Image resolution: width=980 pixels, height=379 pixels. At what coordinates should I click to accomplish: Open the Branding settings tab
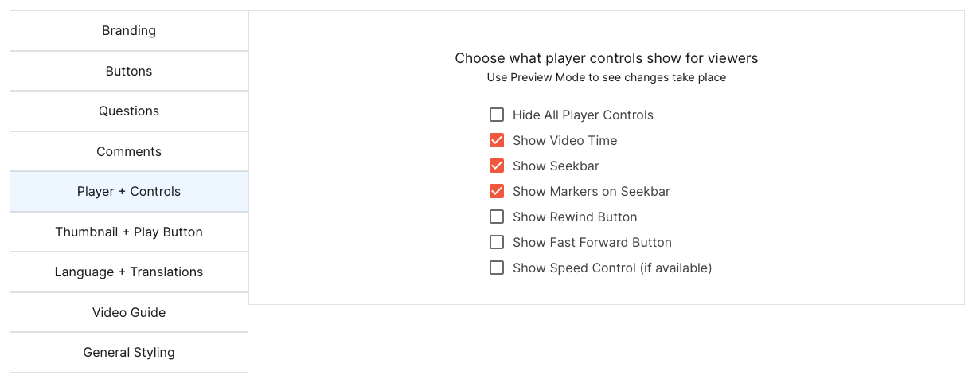click(x=129, y=31)
